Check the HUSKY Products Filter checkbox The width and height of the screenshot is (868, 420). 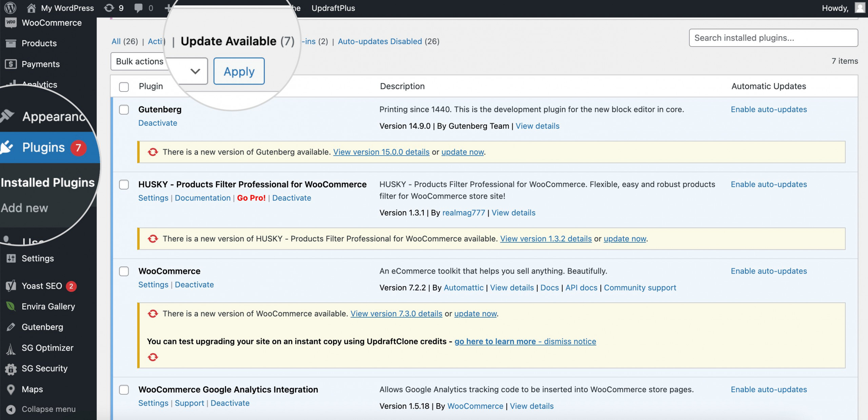pyautogui.click(x=124, y=184)
